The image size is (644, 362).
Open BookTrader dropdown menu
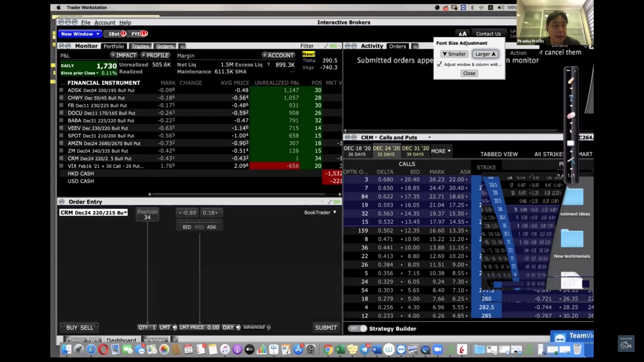click(320, 213)
